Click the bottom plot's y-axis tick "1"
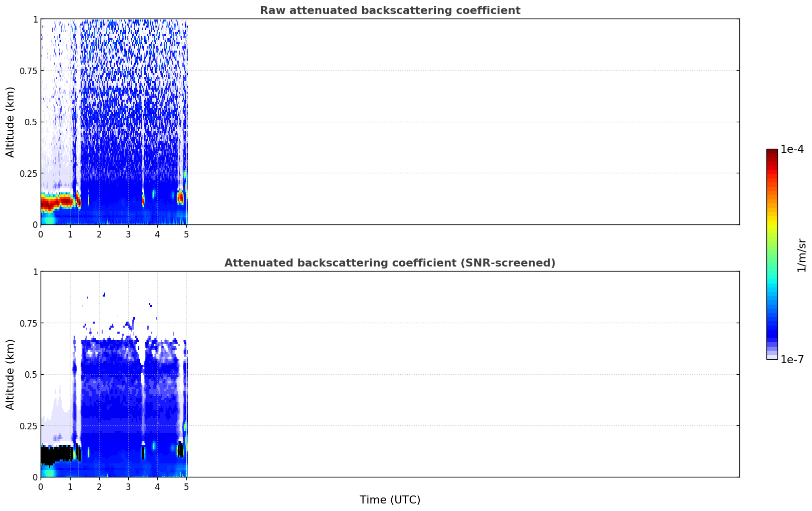Screen dimensions: 812x511 tap(35, 272)
